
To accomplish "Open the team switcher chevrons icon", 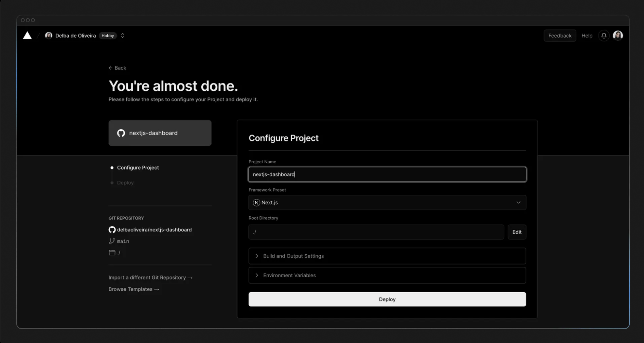I will click(x=122, y=36).
